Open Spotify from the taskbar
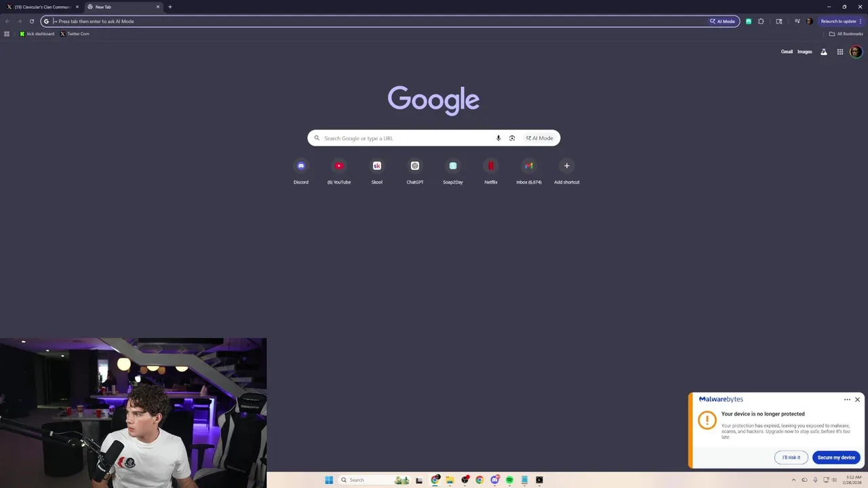Viewport: 868px width, 488px height. (x=509, y=480)
